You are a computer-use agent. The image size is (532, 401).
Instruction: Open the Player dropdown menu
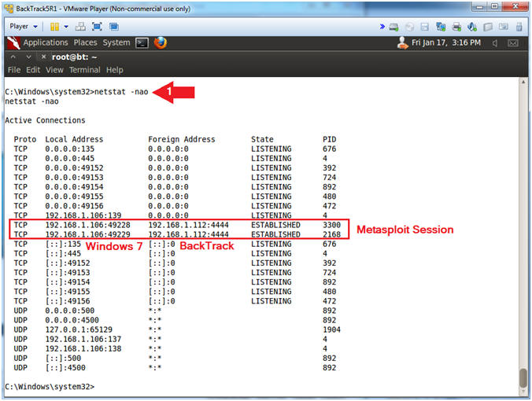[x=23, y=27]
